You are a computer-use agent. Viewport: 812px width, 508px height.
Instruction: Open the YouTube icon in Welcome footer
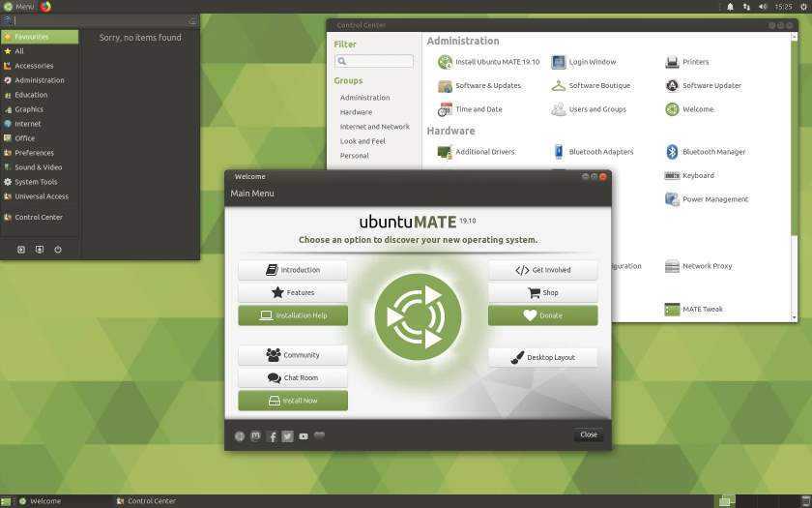click(x=304, y=436)
